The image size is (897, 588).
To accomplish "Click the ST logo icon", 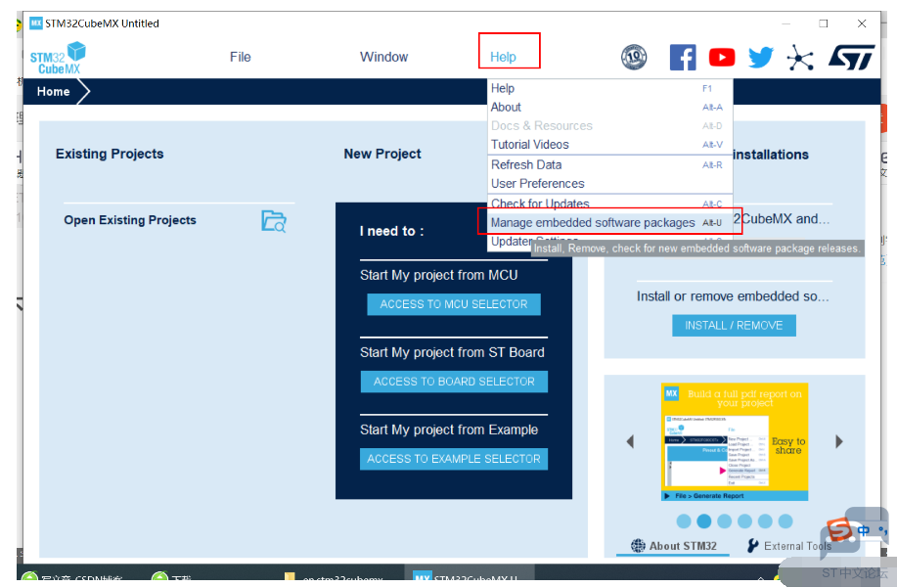I will point(851,57).
